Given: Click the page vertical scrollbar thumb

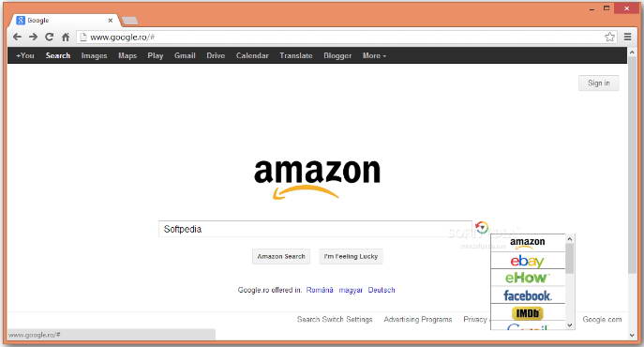Looking at the screenshot, I should point(633,164).
